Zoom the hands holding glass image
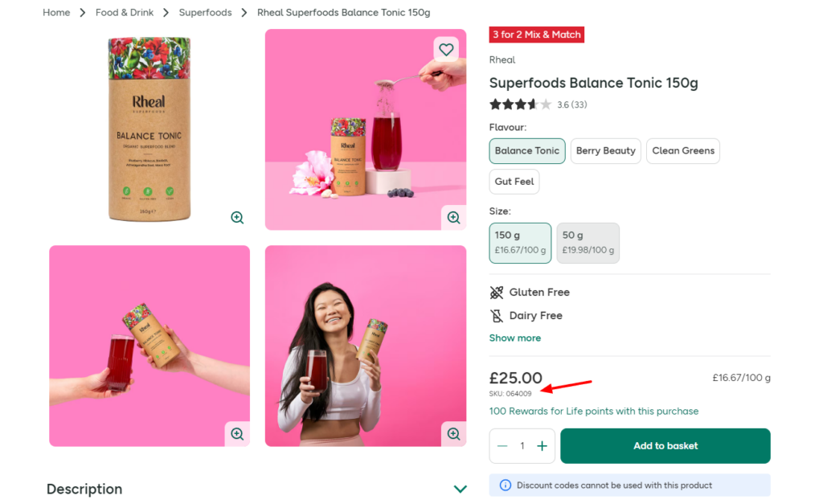 pos(237,433)
